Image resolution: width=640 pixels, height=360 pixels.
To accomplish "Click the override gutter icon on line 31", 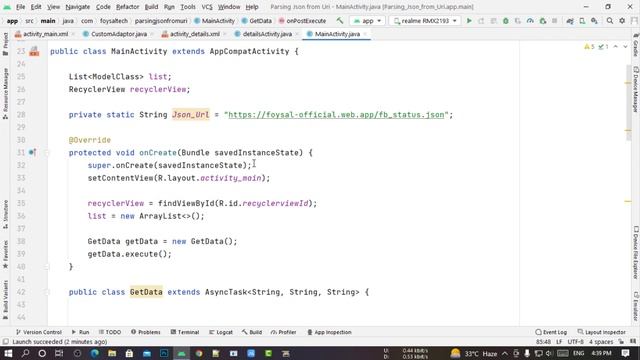I will pyautogui.click(x=32, y=153).
